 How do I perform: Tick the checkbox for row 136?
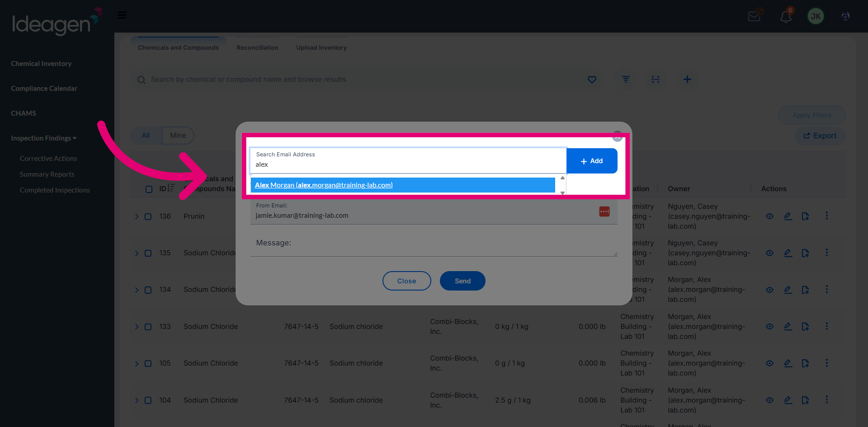(x=148, y=216)
